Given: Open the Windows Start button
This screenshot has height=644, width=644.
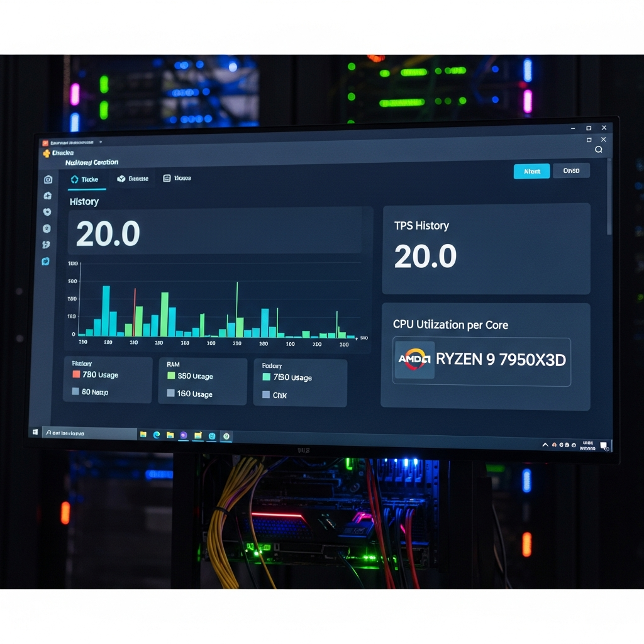Looking at the screenshot, I should point(35,431).
